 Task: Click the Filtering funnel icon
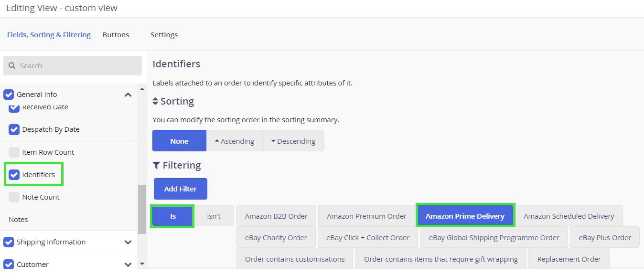(x=156, y=165)
